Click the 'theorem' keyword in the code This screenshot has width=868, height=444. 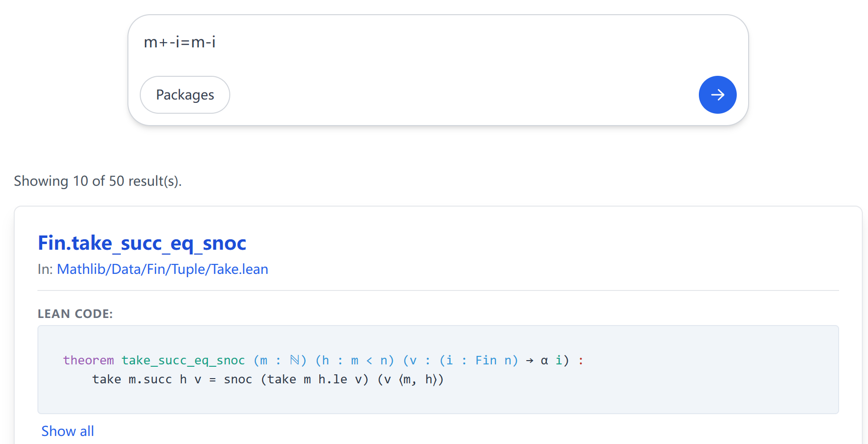(x=88, y=361)
